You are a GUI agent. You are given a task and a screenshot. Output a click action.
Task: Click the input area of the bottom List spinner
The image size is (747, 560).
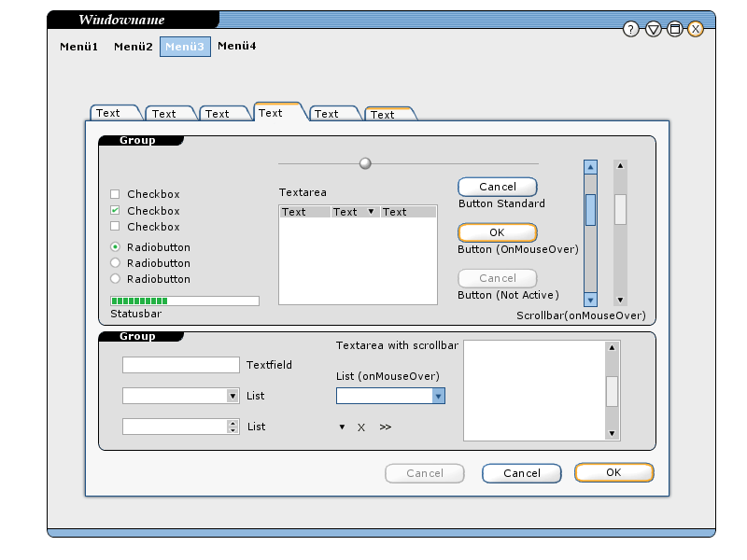(175, 427)
